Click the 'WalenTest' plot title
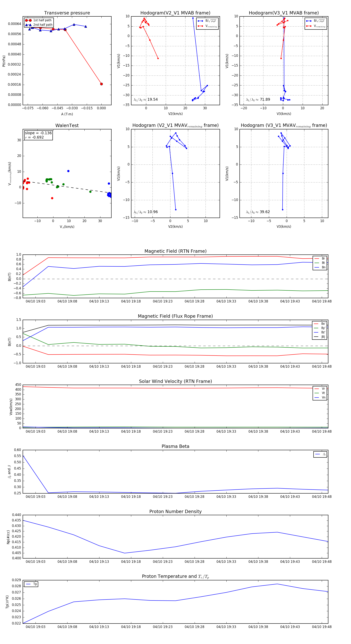 (x=67, y=125)
